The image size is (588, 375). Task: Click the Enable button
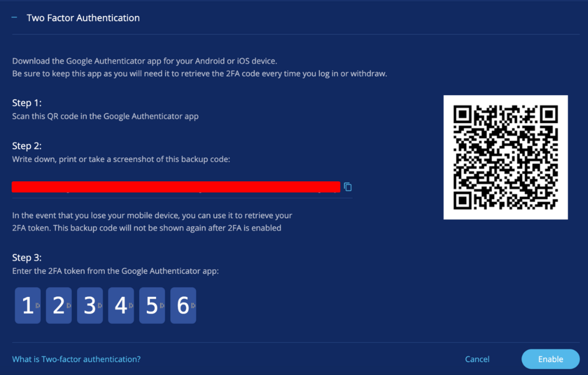[x=550, y=359]
